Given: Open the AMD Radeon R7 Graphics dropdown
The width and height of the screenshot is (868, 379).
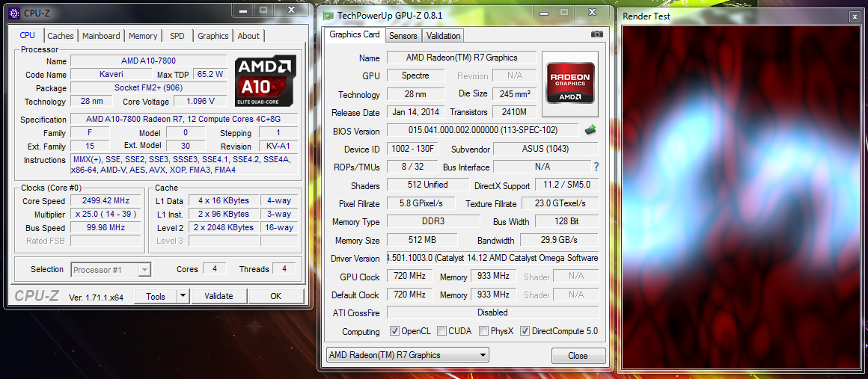Looking at the screenshot, I should tap(407, 354).
